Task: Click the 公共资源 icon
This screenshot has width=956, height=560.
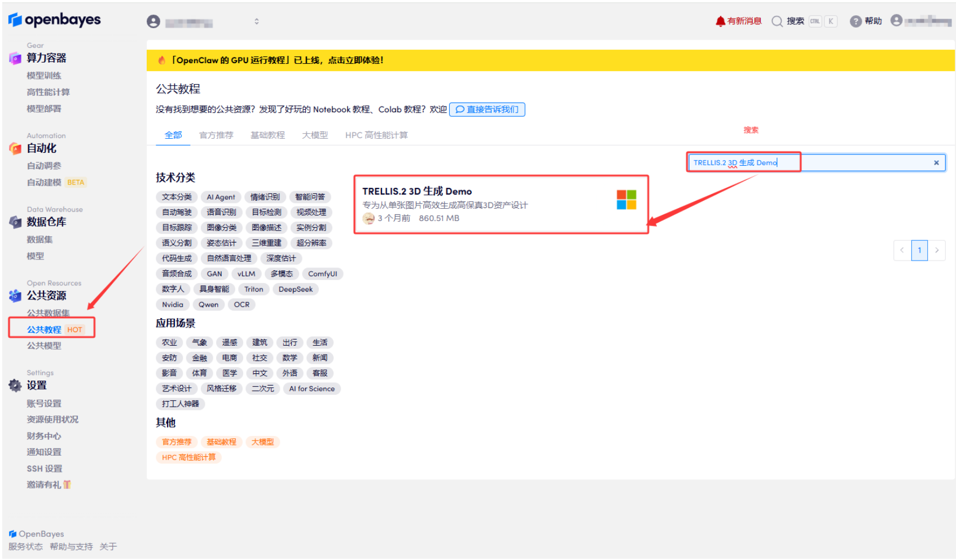Action: [x=15, y=296]
